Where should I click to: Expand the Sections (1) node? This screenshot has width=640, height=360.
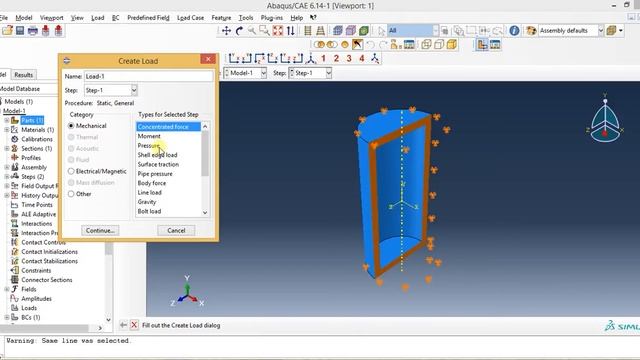click(x=7, y=149)
